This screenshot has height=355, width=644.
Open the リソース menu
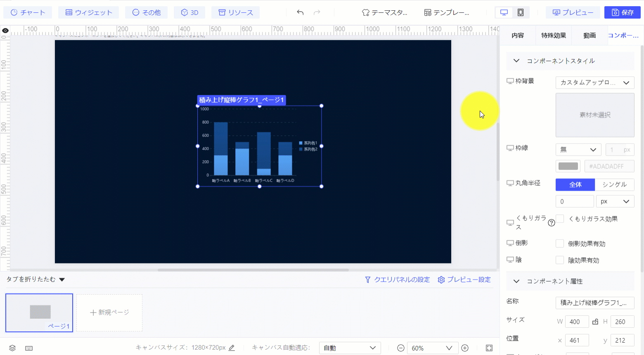tap(235, 12)
